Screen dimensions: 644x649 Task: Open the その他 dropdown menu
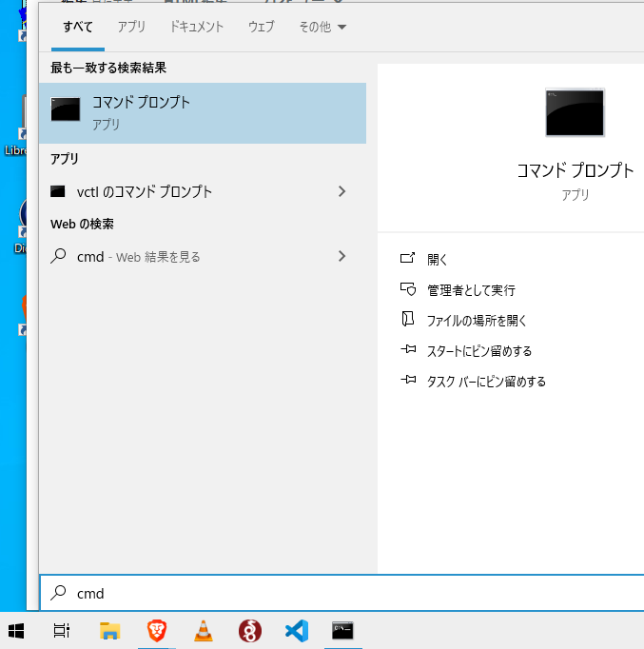(x=322, y=27)
